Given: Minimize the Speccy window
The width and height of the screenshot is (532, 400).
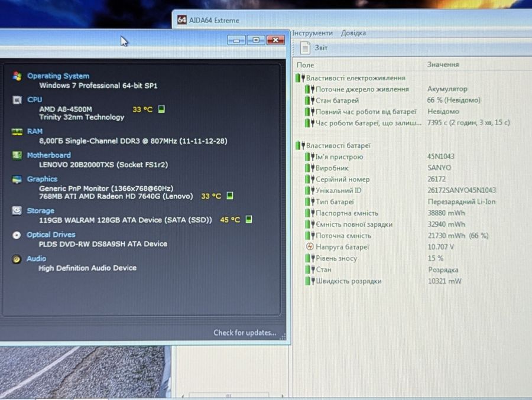Looking at the screenshot, I should coord(236,40).
